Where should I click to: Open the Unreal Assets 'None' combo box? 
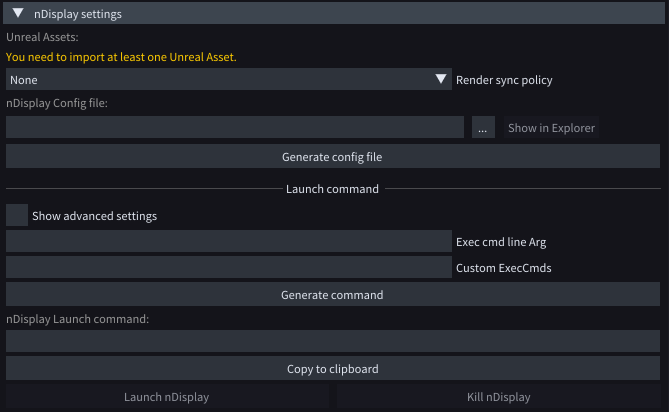point(220,80)
